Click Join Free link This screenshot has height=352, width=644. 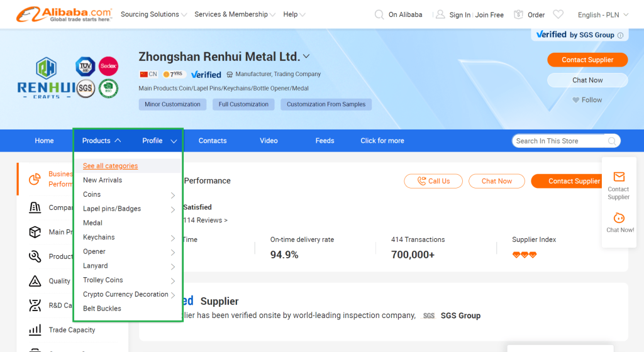point(489,14)
